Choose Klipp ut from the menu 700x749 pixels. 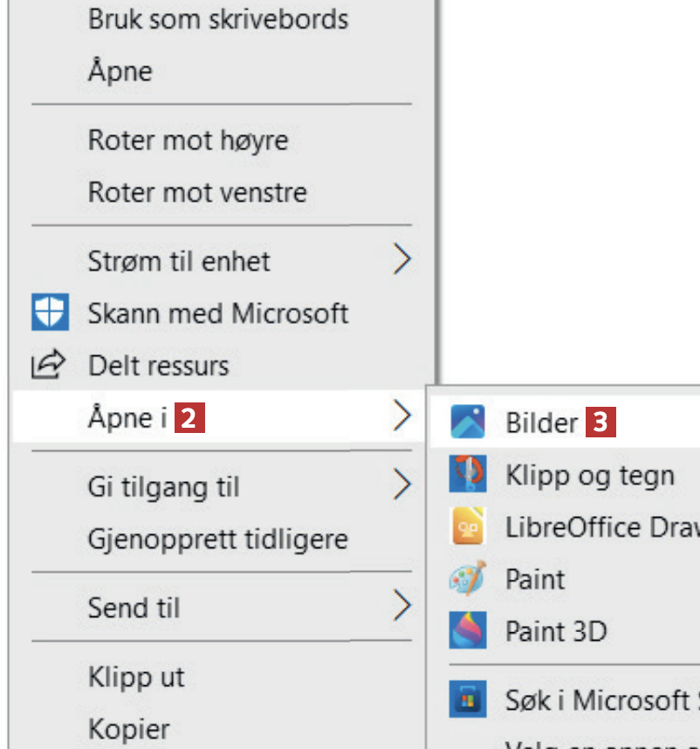[x=136, y=677]
